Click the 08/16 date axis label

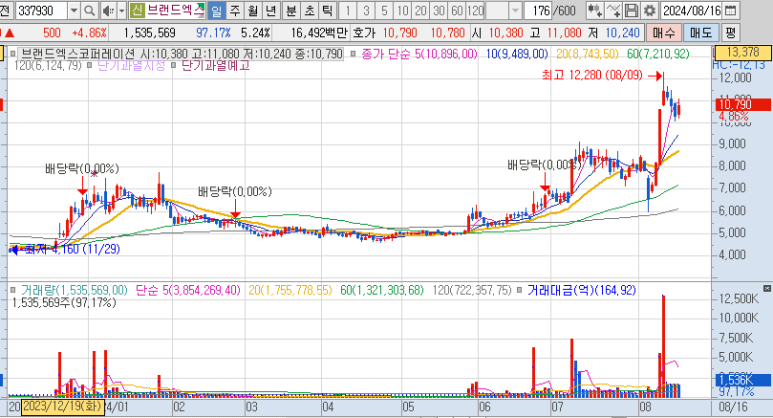pos(733,407)
